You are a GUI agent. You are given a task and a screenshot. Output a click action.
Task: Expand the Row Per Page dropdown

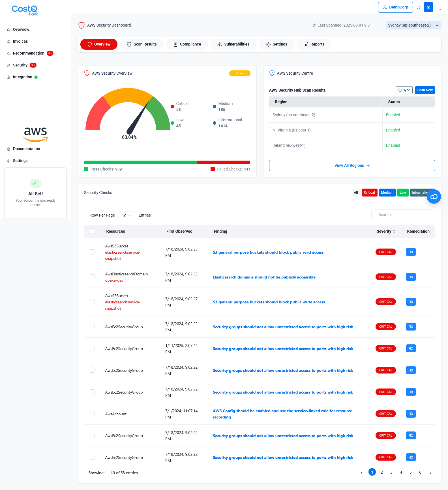pyautogui.click(x=127, y=216)
